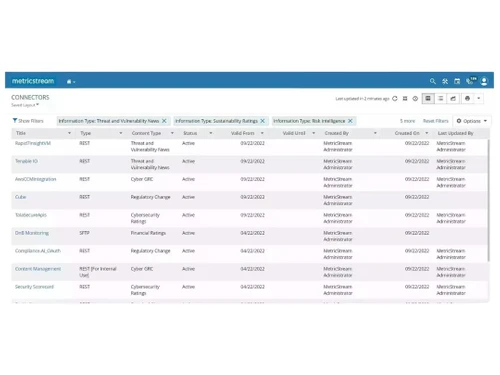Screen dimensions: 500x375
Task: Show the filters panel
Action: (28, 121)
